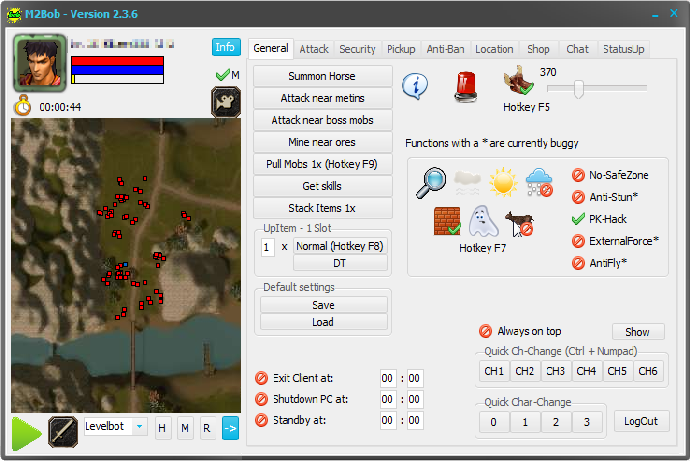Viewport: 690px width, 461px height.
Task: Click Pull Mobs 1x button
Action: (x=323, y=164)
